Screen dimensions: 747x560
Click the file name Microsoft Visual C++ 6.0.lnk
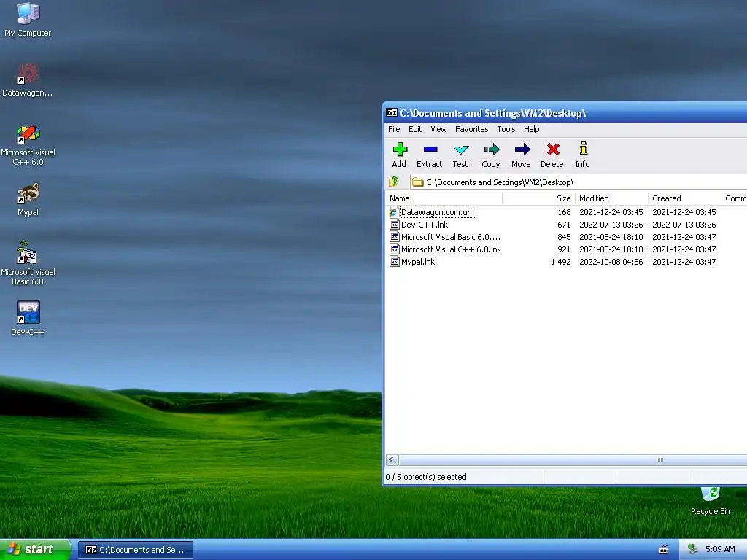click(x=451, y=249)
